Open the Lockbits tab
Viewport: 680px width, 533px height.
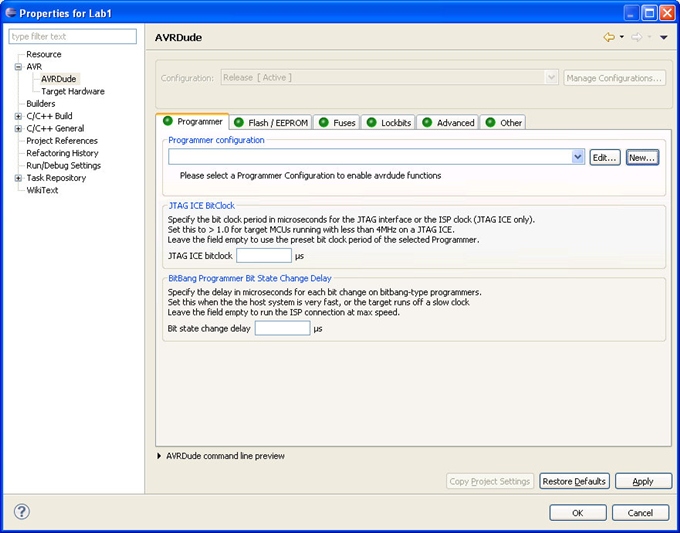tap(387, 123)
